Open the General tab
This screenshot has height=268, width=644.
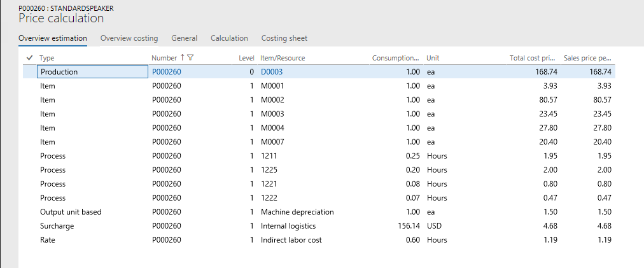tap(184, 38)
